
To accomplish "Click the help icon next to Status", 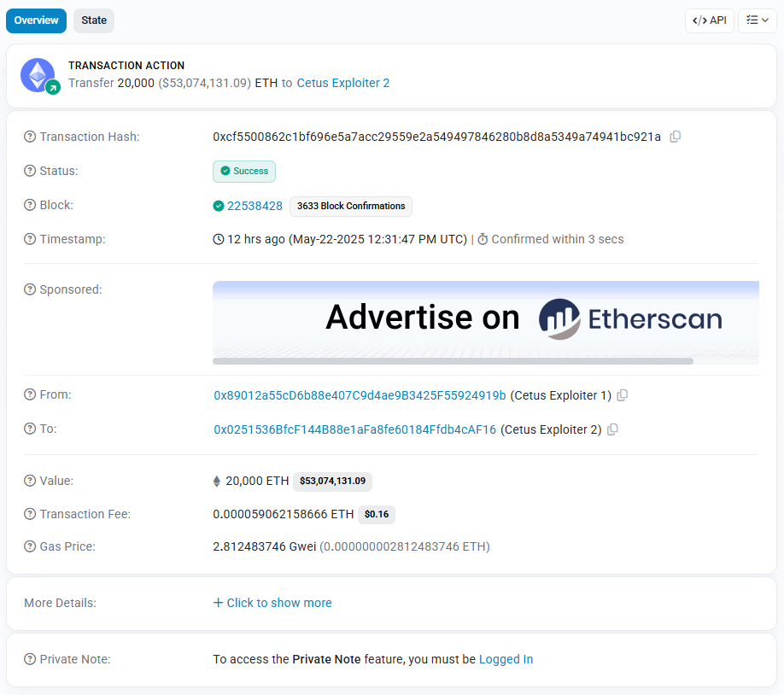I will point(30,171).
